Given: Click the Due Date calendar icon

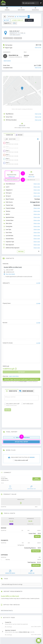Looking at the screenshot, I should coord(31,172).
